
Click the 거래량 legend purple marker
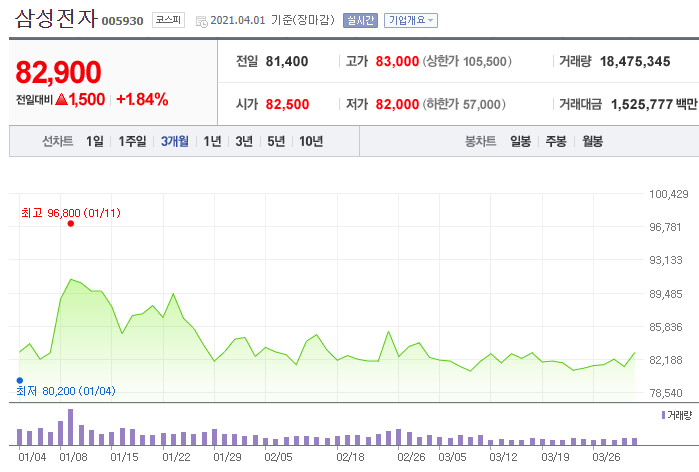(x=663, y=415)
